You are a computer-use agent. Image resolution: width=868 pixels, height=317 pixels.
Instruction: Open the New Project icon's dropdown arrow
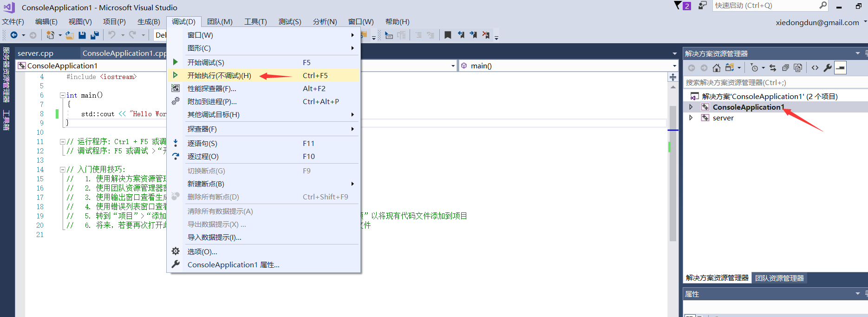point(60,35)
